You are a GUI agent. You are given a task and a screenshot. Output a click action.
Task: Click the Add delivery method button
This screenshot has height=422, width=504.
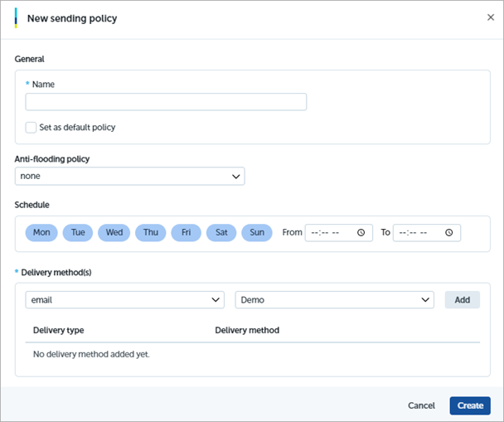click(x=462, y=299)
